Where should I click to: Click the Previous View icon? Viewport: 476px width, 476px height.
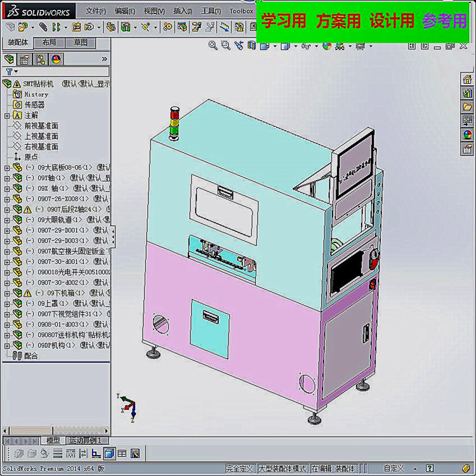239,46
